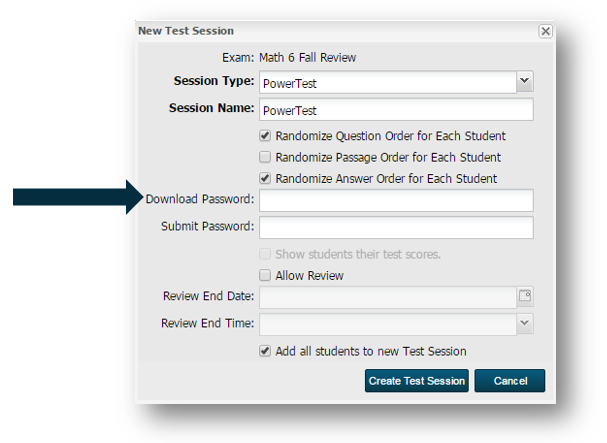
Task: Click the Create Test Session button
Action: (417, 381)
